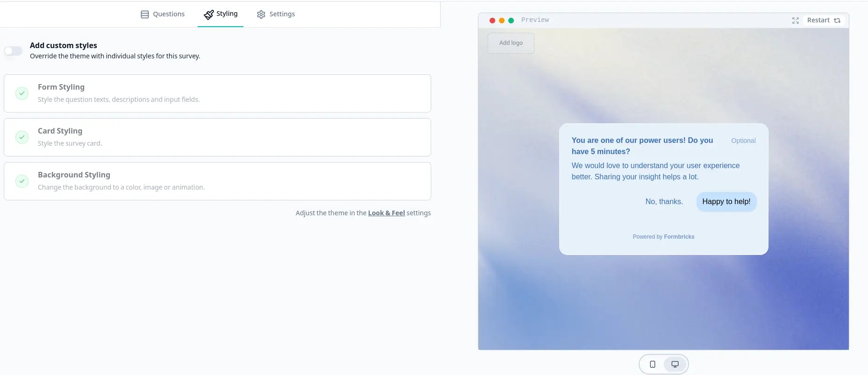Expand the Form Styling section

217,93
